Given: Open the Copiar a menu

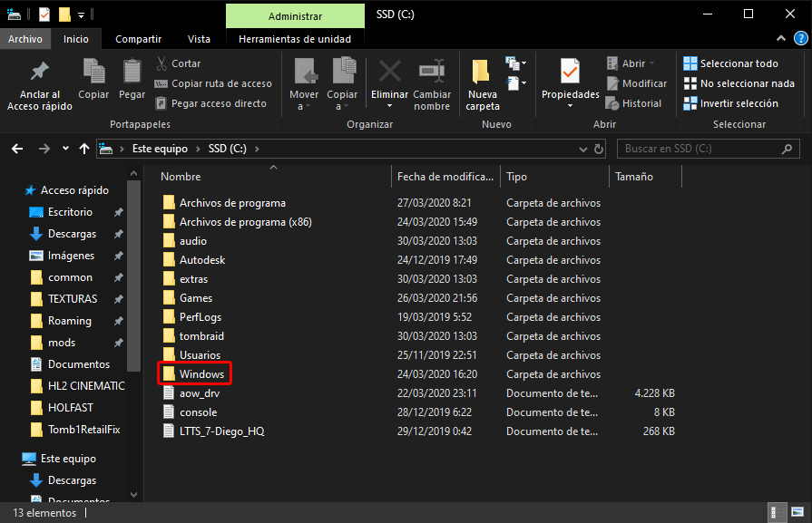Looking at the screenshot, I should click(342, 85).
